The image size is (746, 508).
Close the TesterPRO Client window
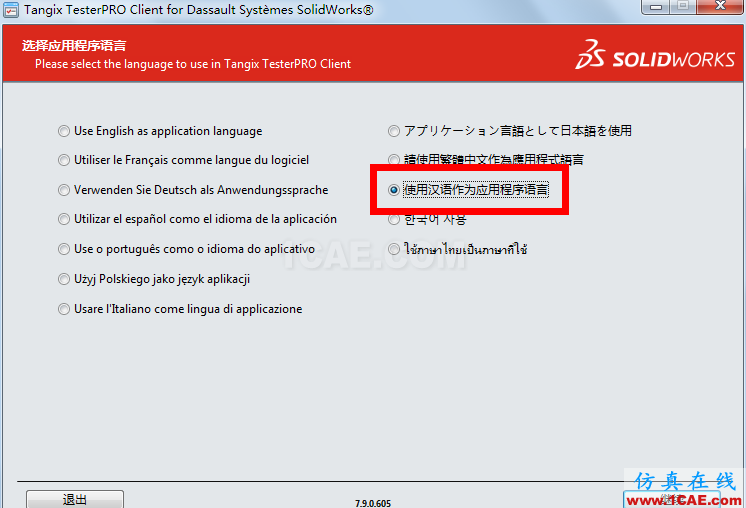[720, 6]
